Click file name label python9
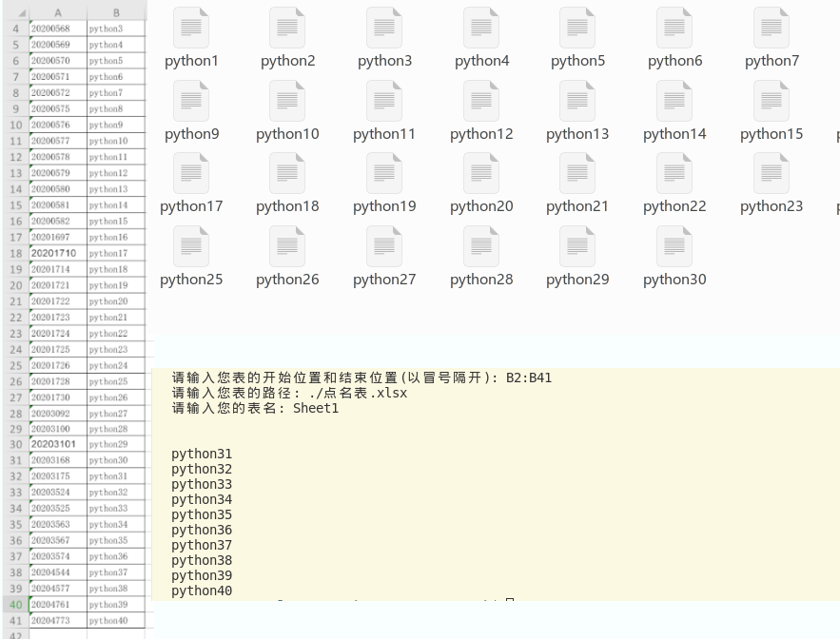Viewport: 840px width, 639px height. (x=192, y=134)
